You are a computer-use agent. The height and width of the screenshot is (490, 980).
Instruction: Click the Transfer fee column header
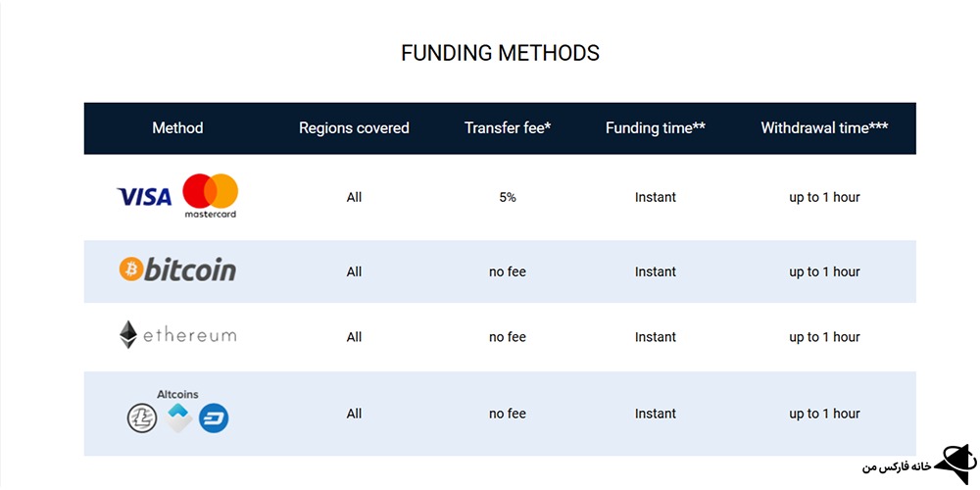508,128
